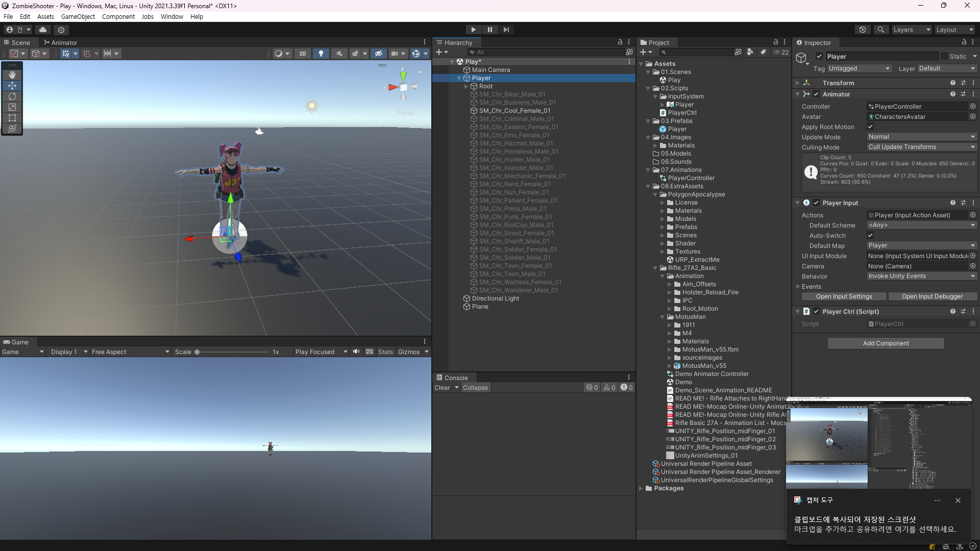Select the Rect tool in Scene

pyautogui.click(x=12, y=118)
